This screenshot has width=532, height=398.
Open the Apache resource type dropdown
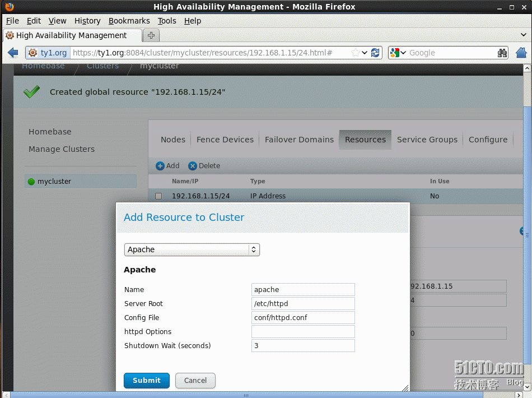click(192, 249)
